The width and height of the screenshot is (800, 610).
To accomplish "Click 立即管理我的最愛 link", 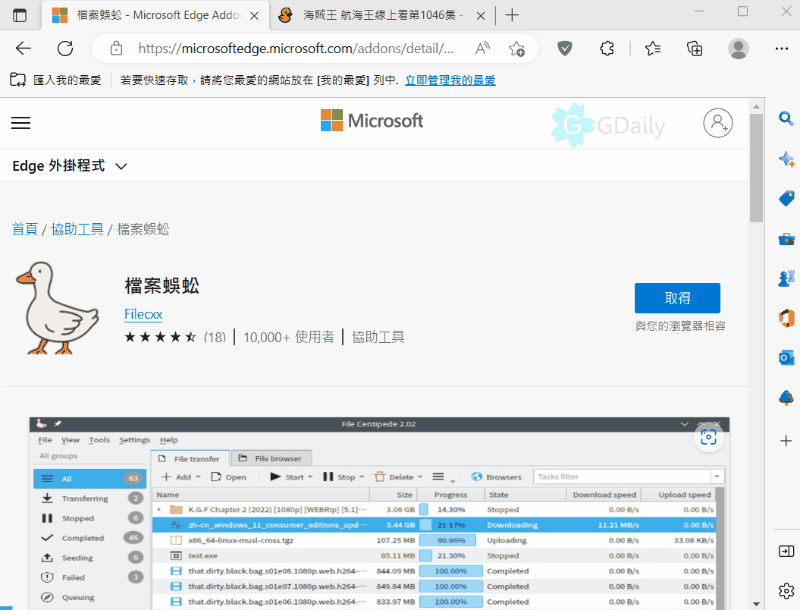I will tap(450, 80).
